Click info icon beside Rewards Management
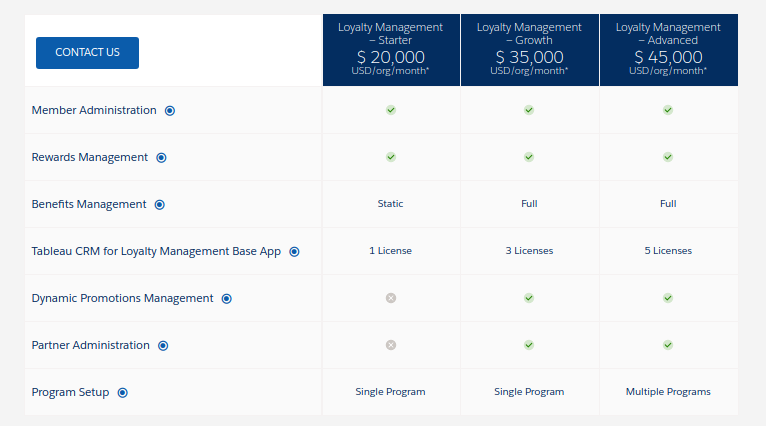766x426 pixels. 161,158
